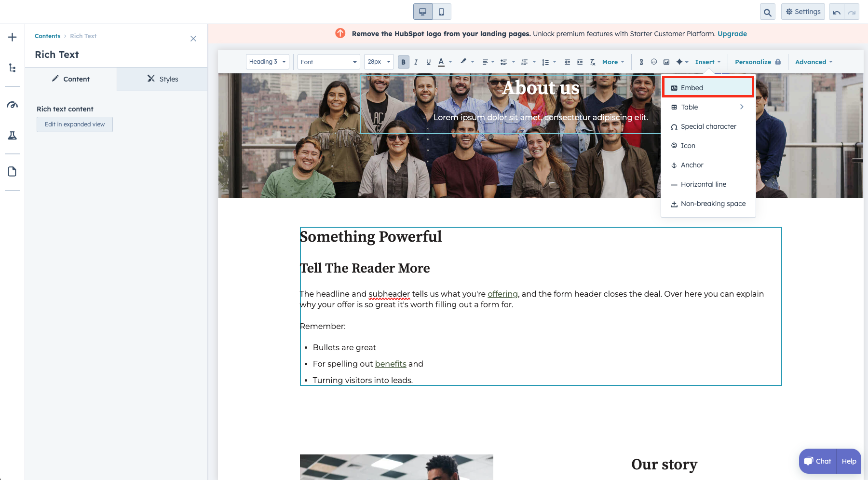The width and height of the screenshot is (868, 480).
Task: Click the page document icon in sidebar
Action: coord(12,171)
